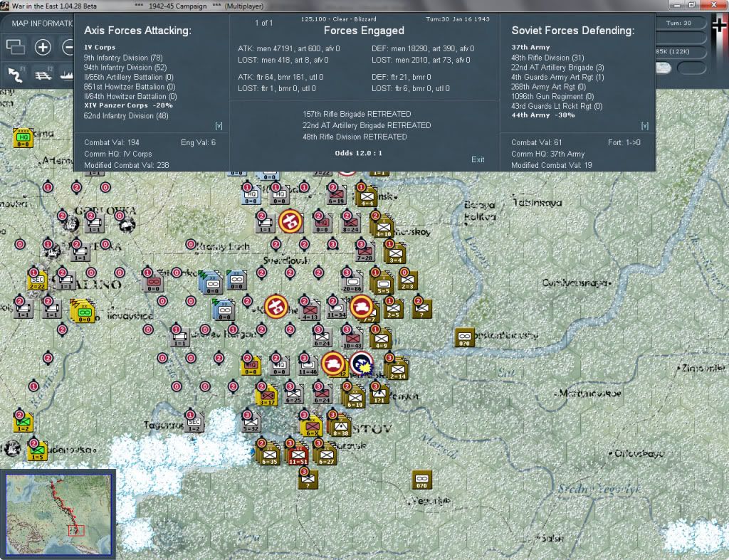Viewport: 729px width, 560px height.
Task: Open the MAP INFORMATION tab
Action: tap(42, 23)
